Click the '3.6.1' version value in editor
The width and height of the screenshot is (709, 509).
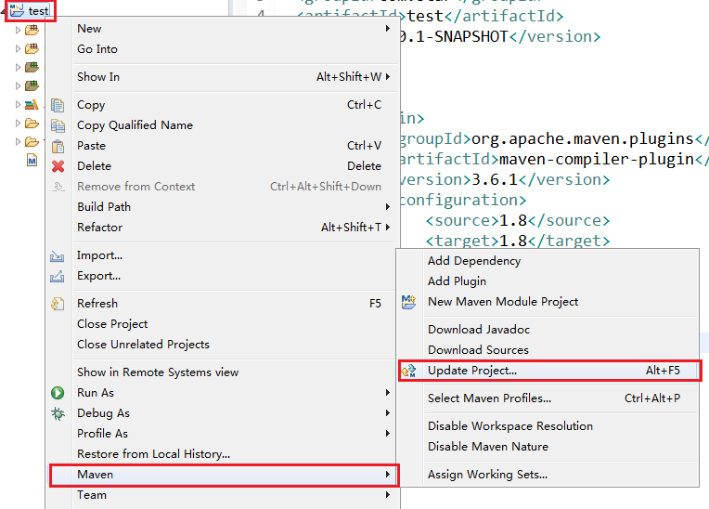pos(495,180)
